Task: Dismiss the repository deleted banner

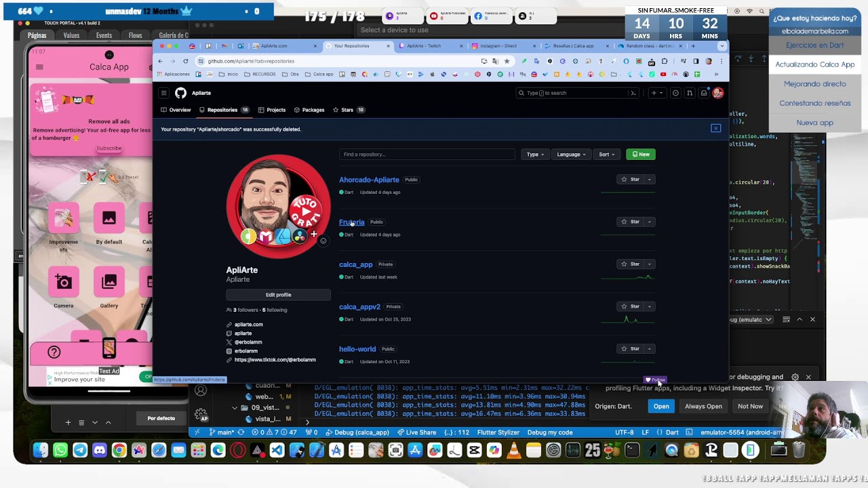Action: pyautogui.click(x=715, y=128)
